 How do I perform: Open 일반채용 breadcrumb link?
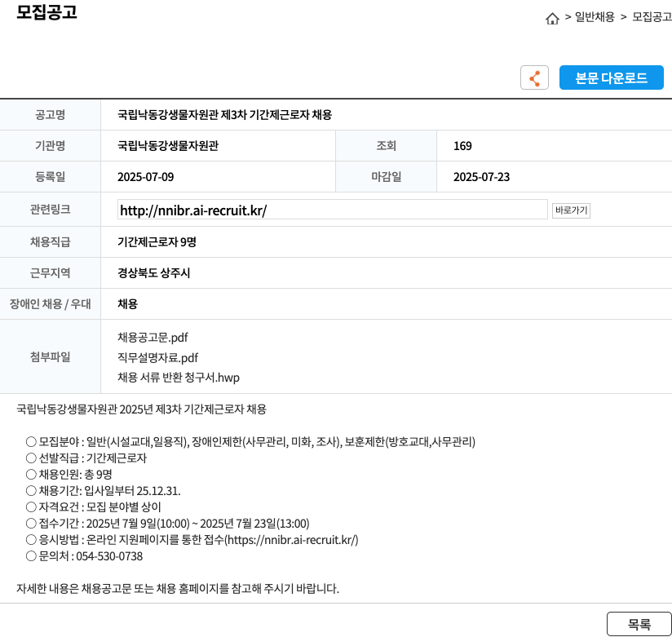point(595,17)
